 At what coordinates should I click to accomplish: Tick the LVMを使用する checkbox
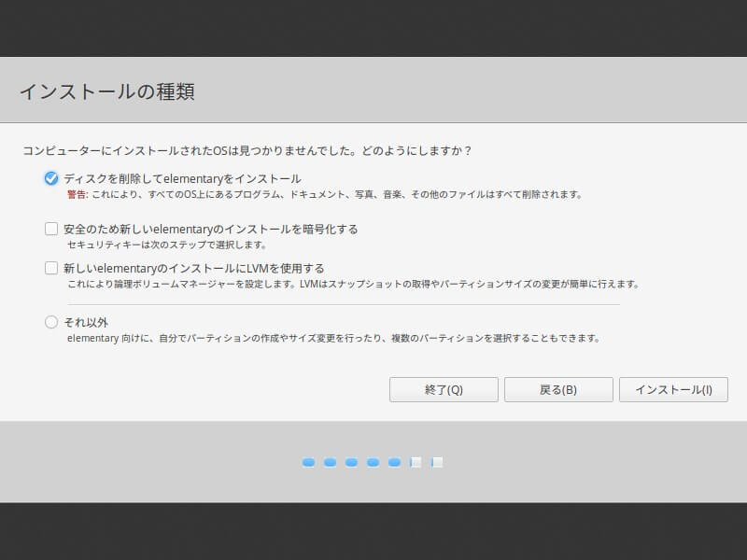tap(51, 268)
